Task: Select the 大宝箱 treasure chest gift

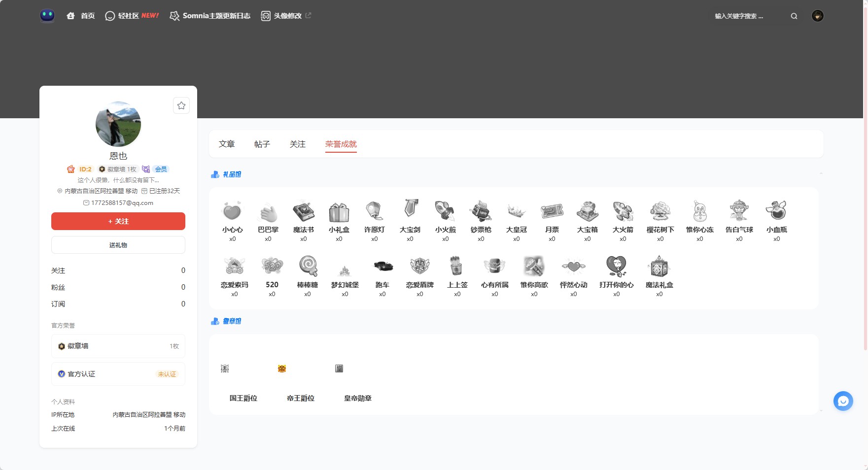Action: 588,211
